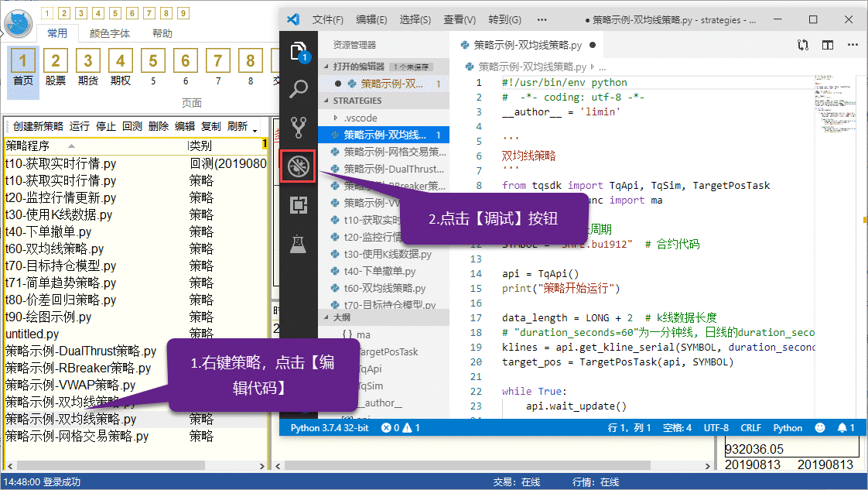Click the page 8 ribbon icon

[x=250, y=67]
